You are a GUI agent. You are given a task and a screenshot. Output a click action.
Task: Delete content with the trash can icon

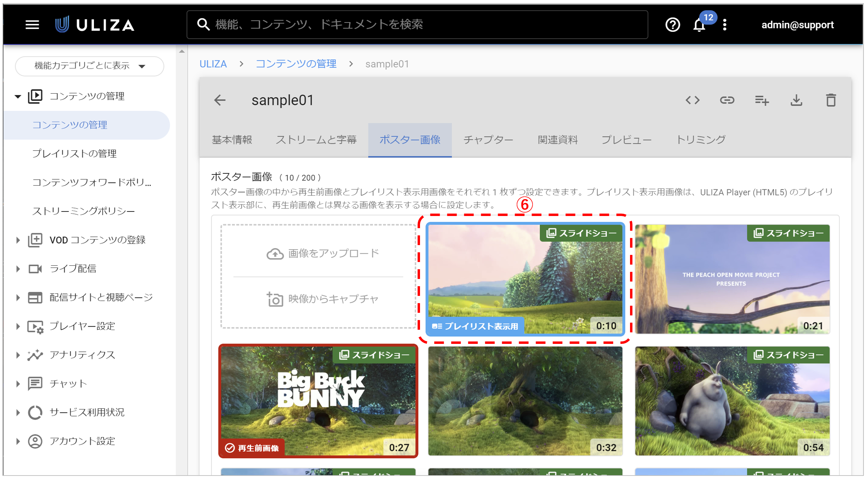(831, 100)
